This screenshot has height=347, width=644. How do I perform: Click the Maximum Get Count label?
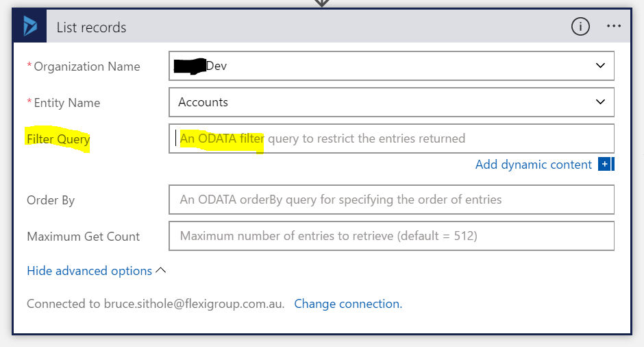point(83,237)
